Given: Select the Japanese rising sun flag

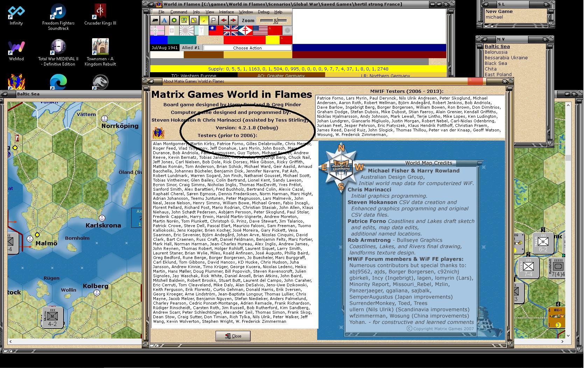Looking at the screenshot, I should [x=187, y=31].
